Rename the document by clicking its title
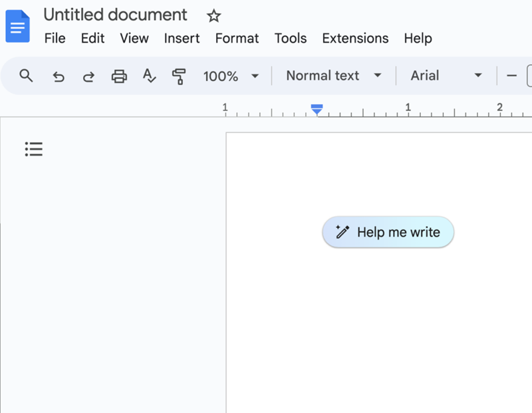Image resolution: width=532 pixels, height=413 pixels. [x=114, y=15]
